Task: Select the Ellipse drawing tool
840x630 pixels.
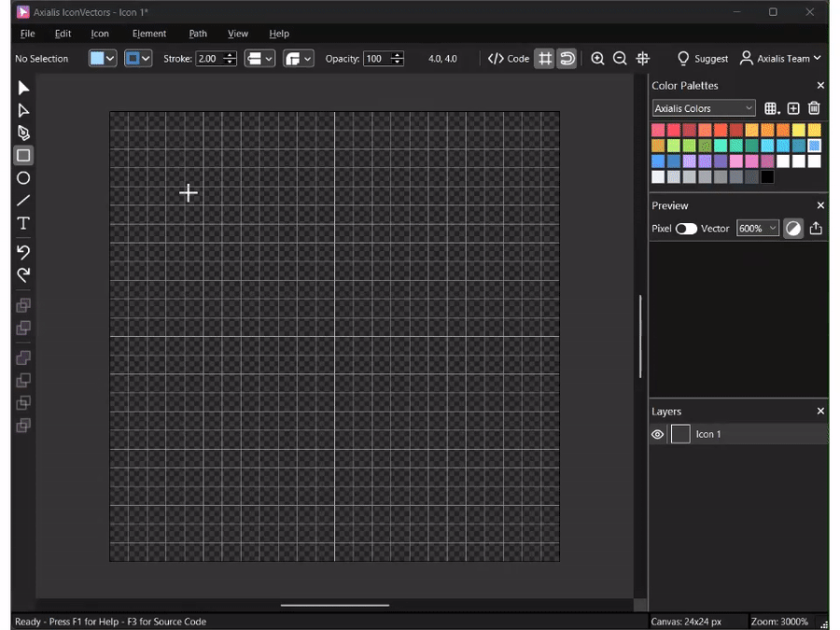Action: (23, 178)
